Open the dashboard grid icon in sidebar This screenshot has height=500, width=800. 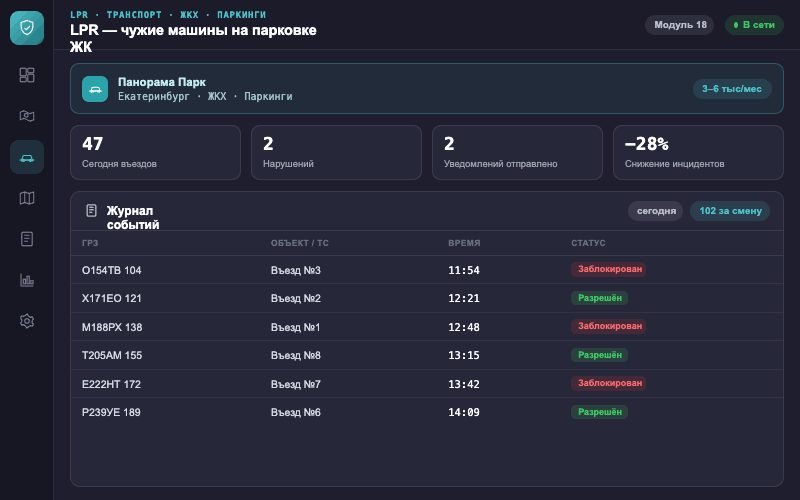[x=27, y=75]
